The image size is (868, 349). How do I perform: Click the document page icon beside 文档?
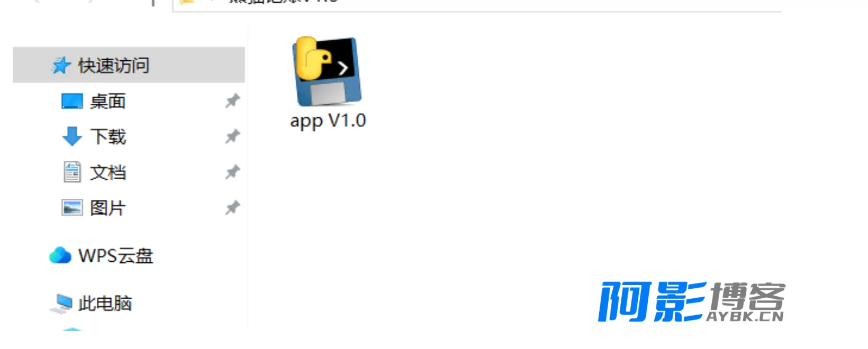pos(72,172)
